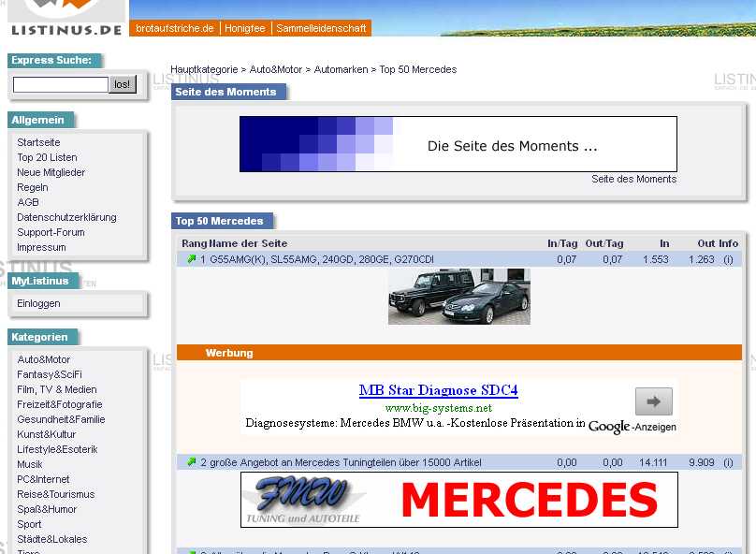Click the Listinus.de logo
The image size is (756, 554).
[x=66, y=19]
